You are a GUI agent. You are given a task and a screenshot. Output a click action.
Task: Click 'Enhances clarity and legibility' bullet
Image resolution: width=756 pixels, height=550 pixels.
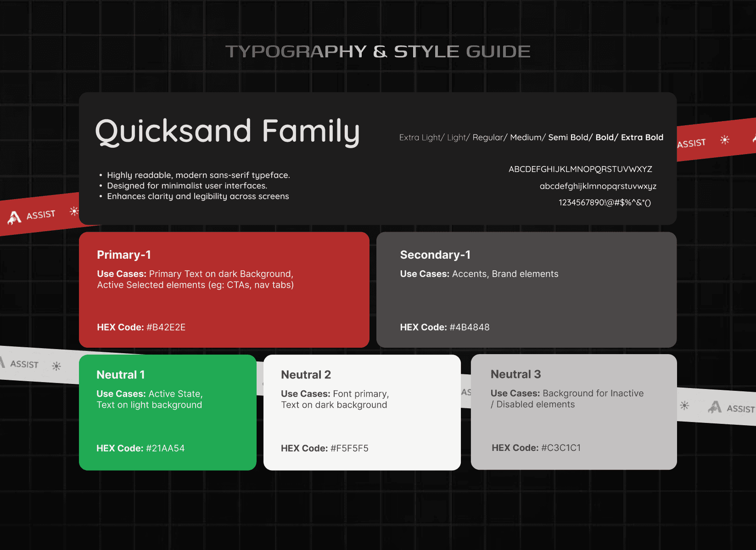198,196
